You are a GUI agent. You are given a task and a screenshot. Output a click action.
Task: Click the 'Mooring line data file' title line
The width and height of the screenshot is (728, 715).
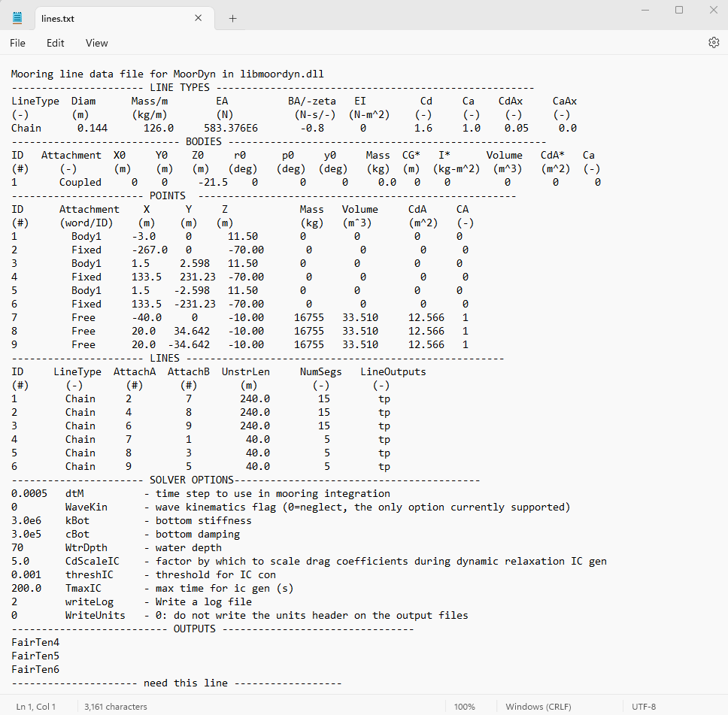coord(168,74)
